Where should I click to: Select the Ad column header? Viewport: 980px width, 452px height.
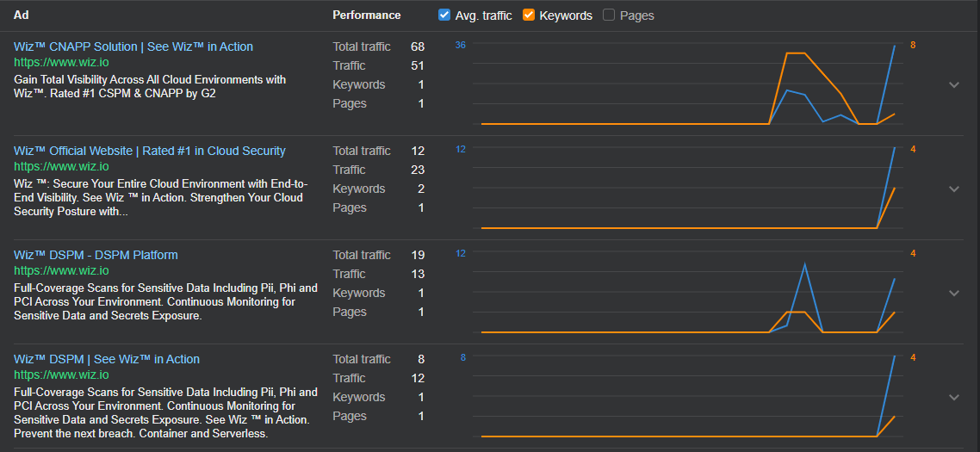[x=20, y=15]
